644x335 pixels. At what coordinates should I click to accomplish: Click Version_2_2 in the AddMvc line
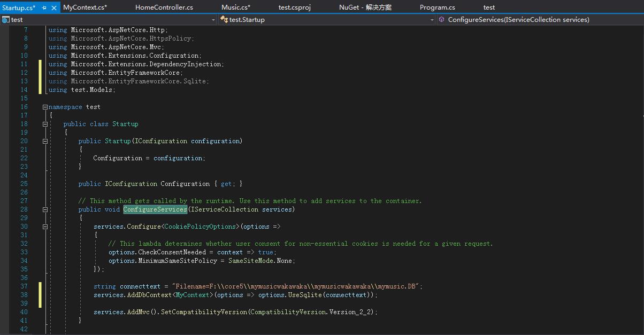click(351, 312)
